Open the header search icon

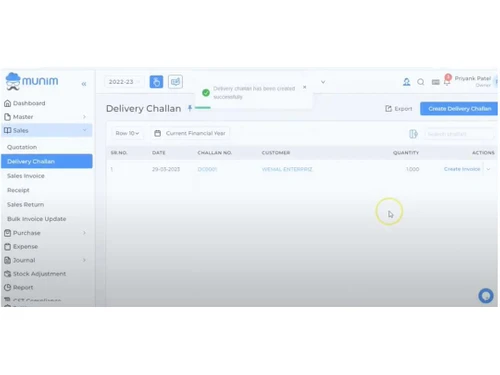[x=421, y=82]
